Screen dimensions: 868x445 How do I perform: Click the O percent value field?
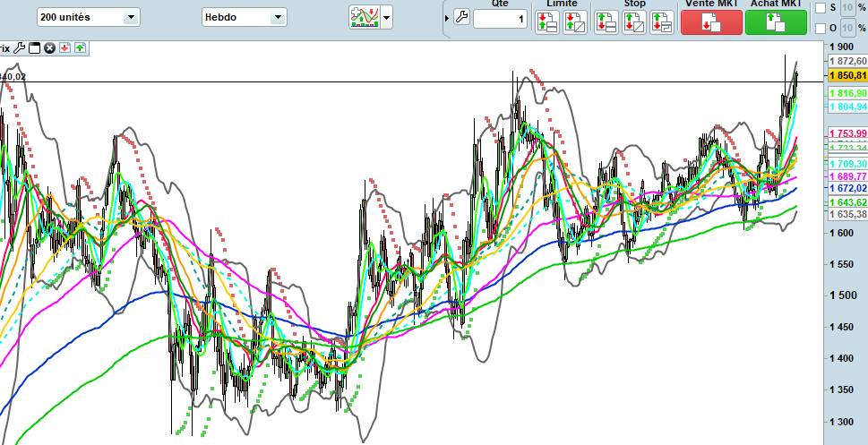pyautogui.click(x=847, y=28)
